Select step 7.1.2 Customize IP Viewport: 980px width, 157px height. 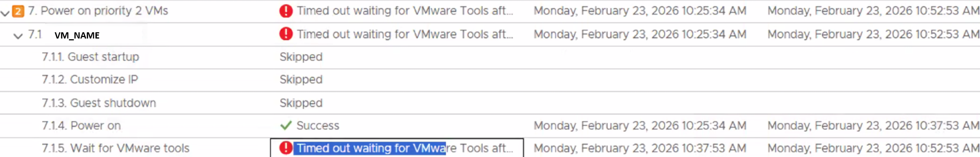90,79
